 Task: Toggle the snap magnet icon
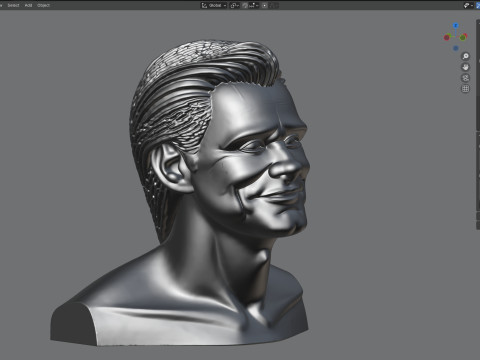tap(245, 5)
